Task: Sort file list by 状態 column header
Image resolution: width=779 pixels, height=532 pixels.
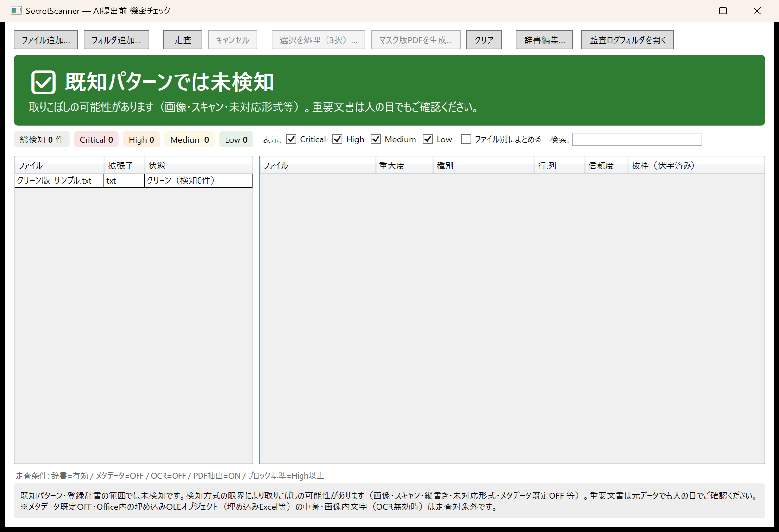Action: point(199,165)
